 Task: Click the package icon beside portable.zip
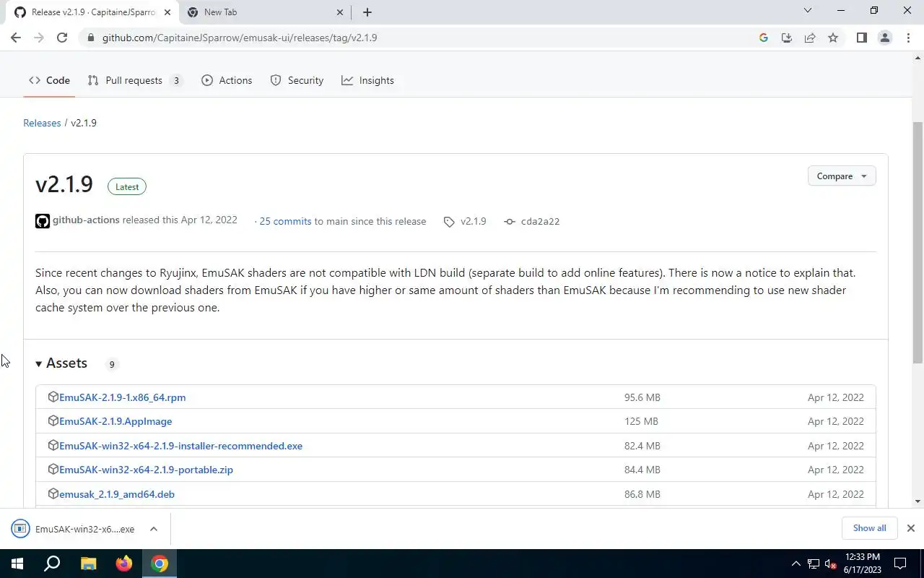(x=53, y=469)
